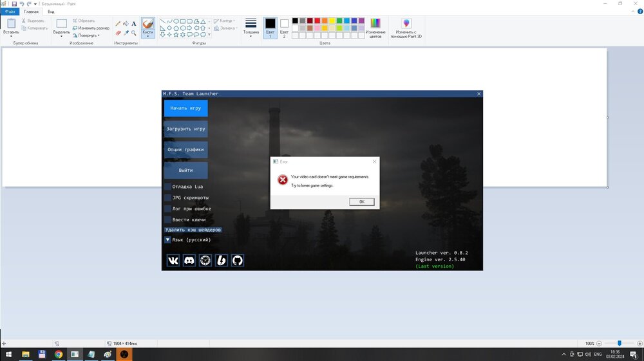Close the Error dialog with X
The width and height of the screenshot is (644, 361).
tap(374, 162)
